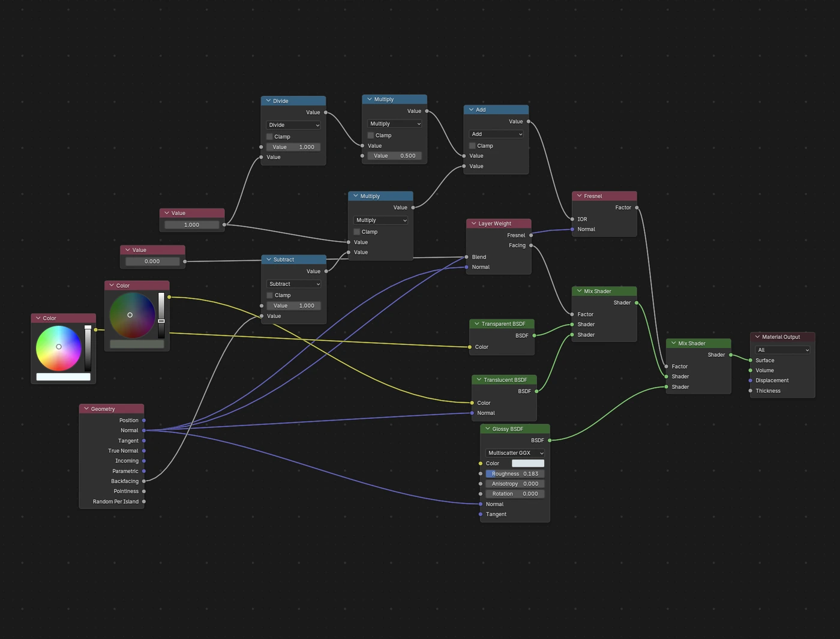The width and height of the screenshot is (840, 639).
Task: Collapse the Transparent BSDF node chevron
Action: pos(476,324)
